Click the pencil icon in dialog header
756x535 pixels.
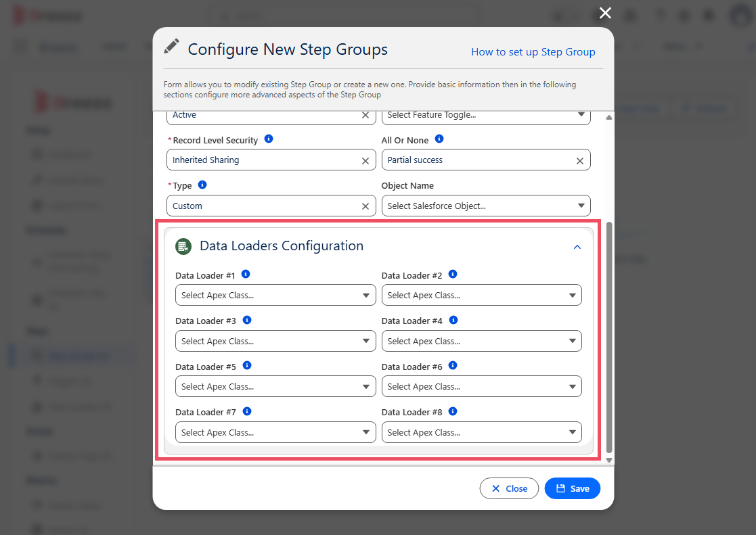(171, 46)
